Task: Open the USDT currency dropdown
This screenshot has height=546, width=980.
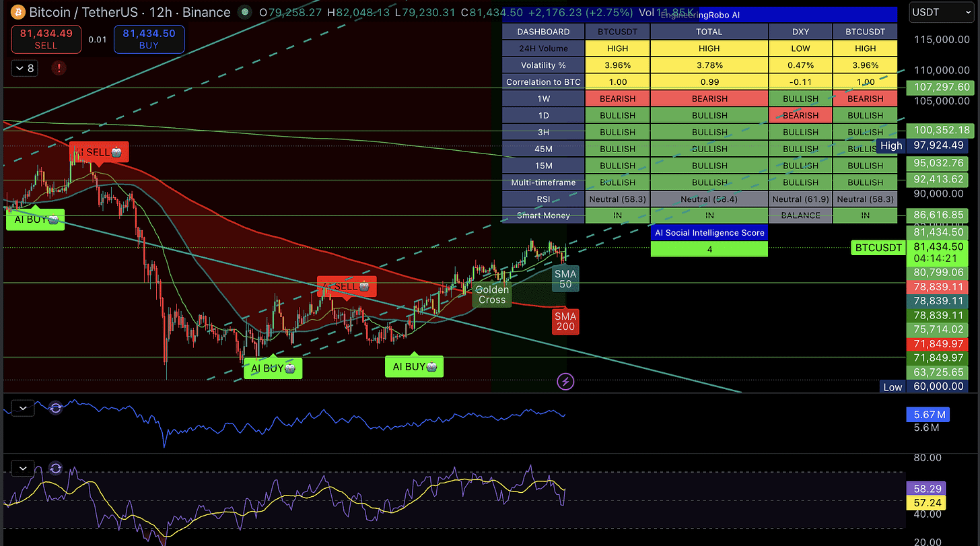Action: click(941, 12)
